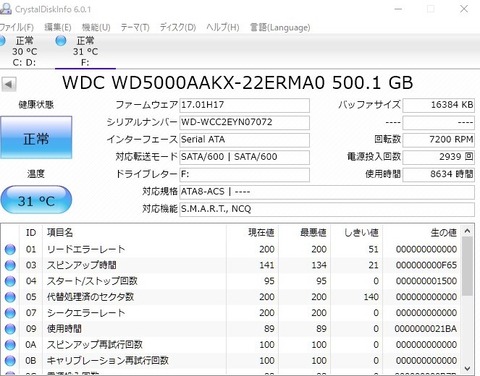Click the status icon for スピンアップ再試行回数 row
This screenshot has width=480, height=376.
coord(10,345)
